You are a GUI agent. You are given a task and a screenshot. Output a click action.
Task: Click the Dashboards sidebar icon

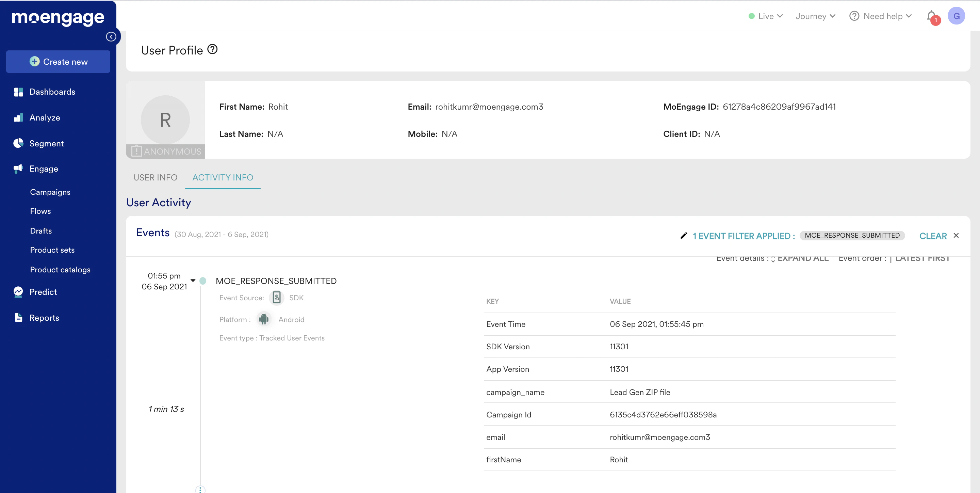pyautogui.click(x=18, y=92)
